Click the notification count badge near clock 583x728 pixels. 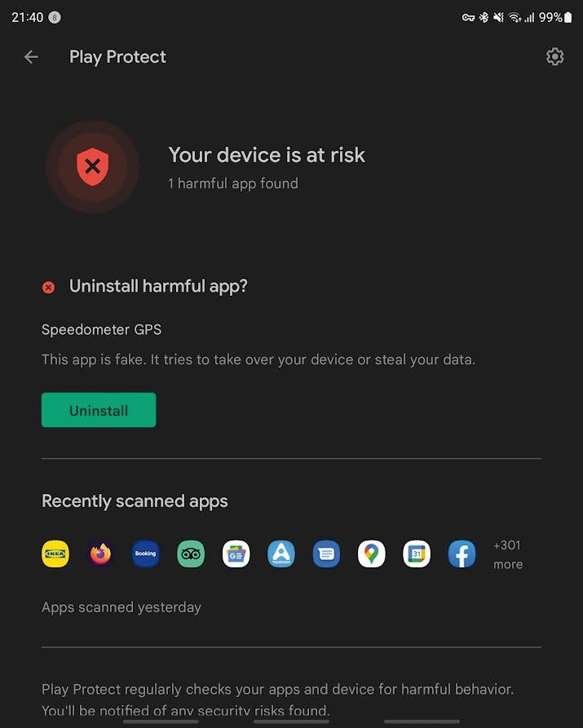click(55, 18)
